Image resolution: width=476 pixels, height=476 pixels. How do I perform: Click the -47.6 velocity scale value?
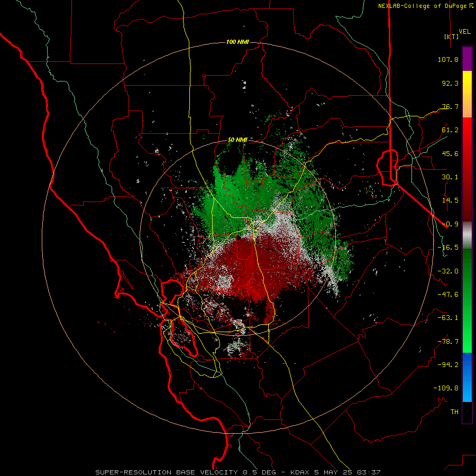pos(448,295)
